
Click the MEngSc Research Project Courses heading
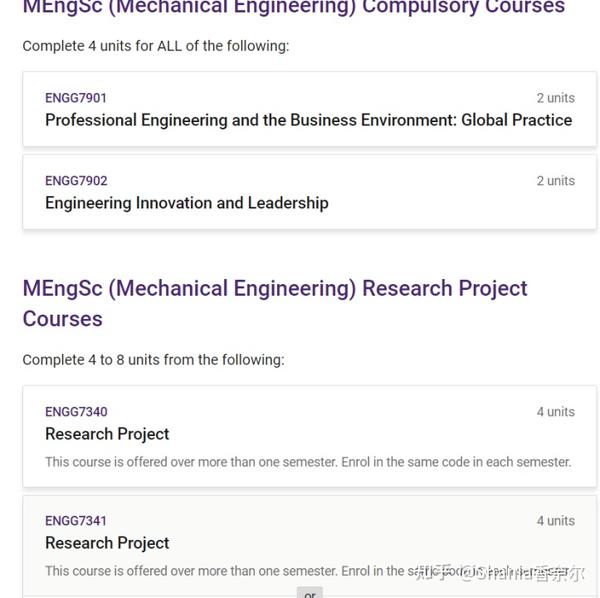click(275, 303)
